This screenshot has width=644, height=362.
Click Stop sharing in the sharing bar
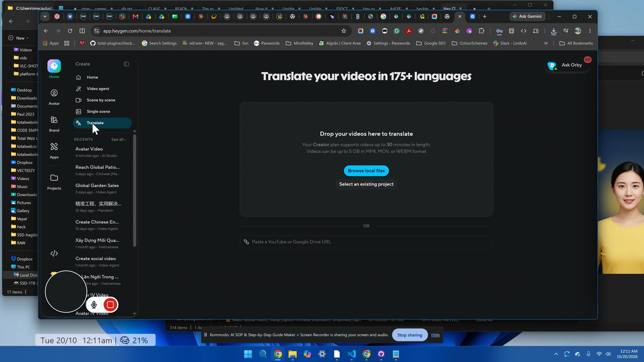410,335
